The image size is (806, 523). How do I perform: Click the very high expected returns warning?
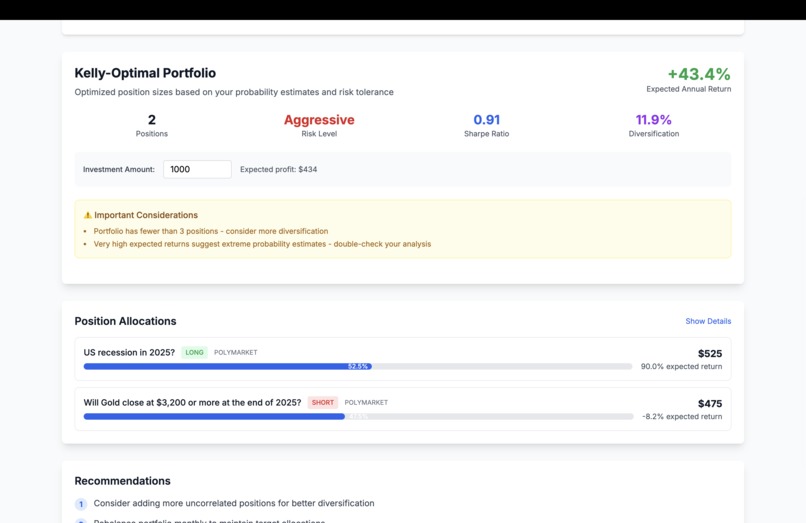(262, 244)
